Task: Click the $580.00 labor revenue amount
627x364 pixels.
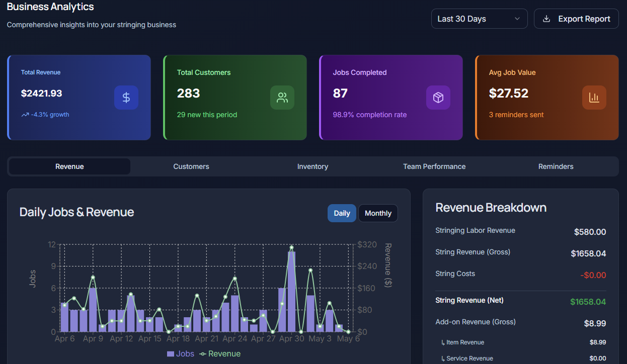Action: [590, 232]
